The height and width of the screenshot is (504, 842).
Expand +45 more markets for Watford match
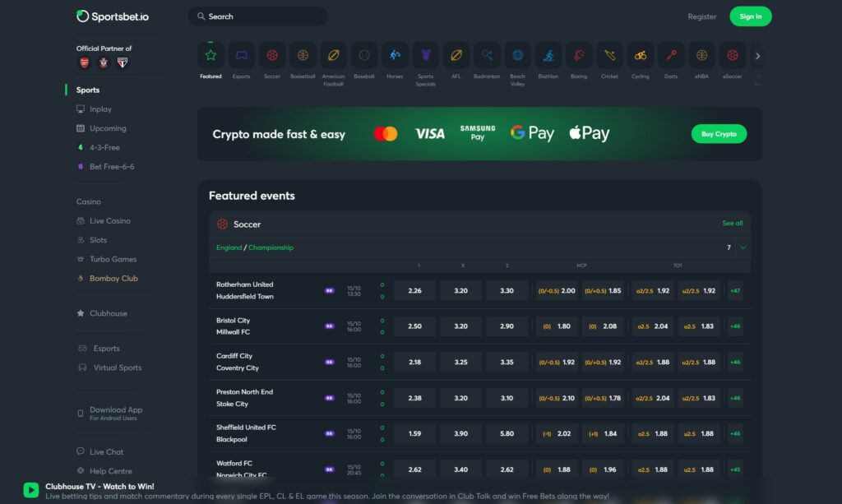(735, 469)
